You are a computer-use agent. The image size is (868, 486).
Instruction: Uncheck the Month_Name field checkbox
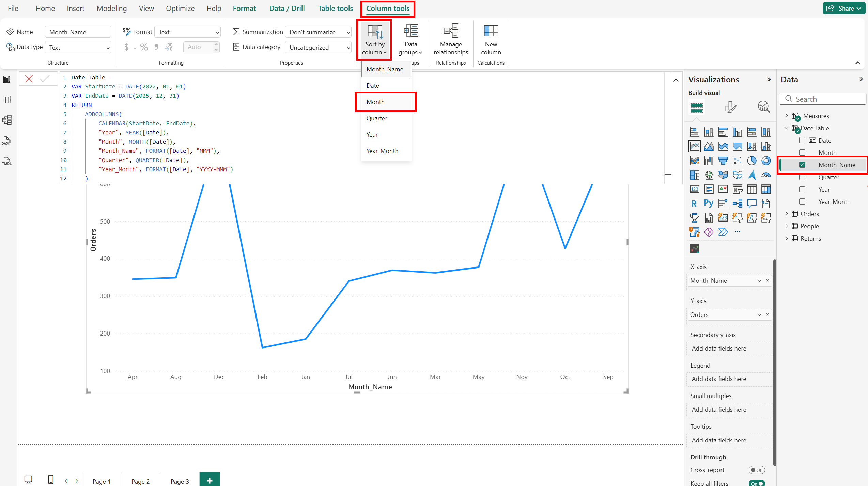pyautogui.click(x=802, y=165)
